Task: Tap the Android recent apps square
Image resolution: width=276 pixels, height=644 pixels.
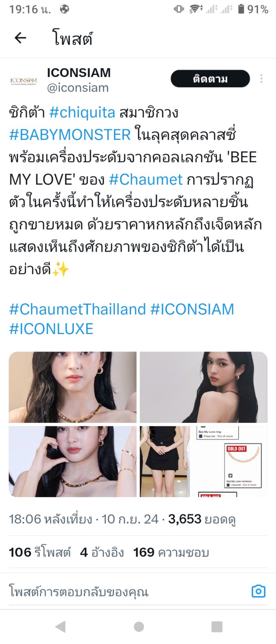Action: click(x=217, y=626)
